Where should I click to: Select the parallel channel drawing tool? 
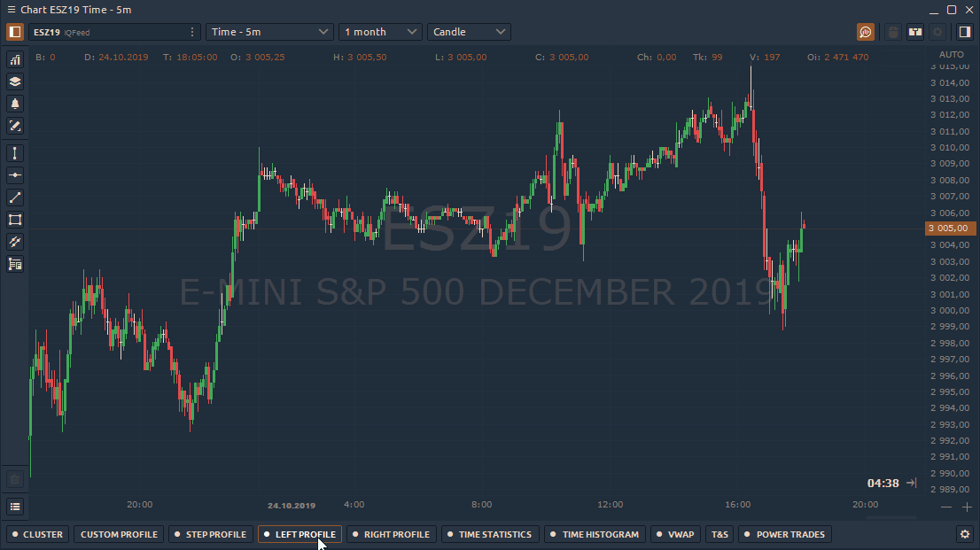coord(15,242)
